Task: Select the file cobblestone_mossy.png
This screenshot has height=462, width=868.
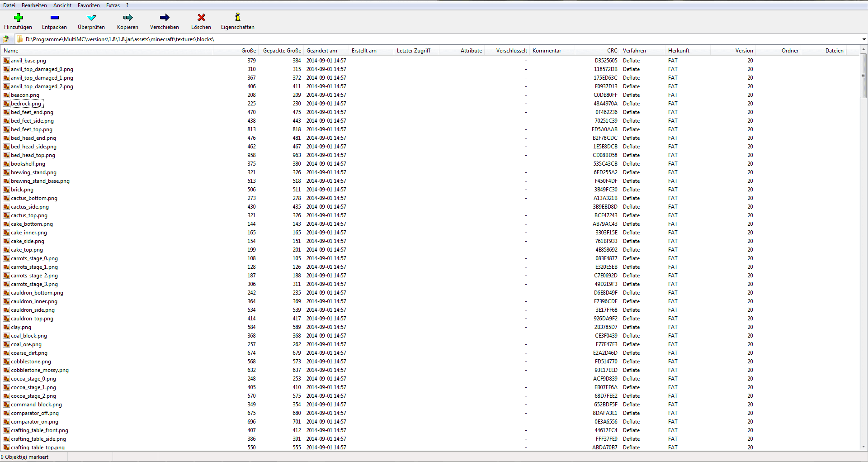Action: pyautogui.click(x=40, y=370)
